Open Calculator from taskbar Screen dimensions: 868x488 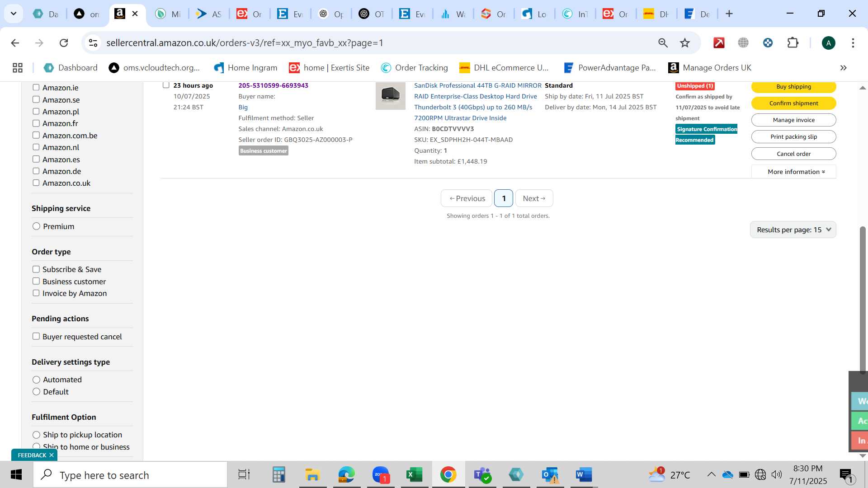pos(278,475)
